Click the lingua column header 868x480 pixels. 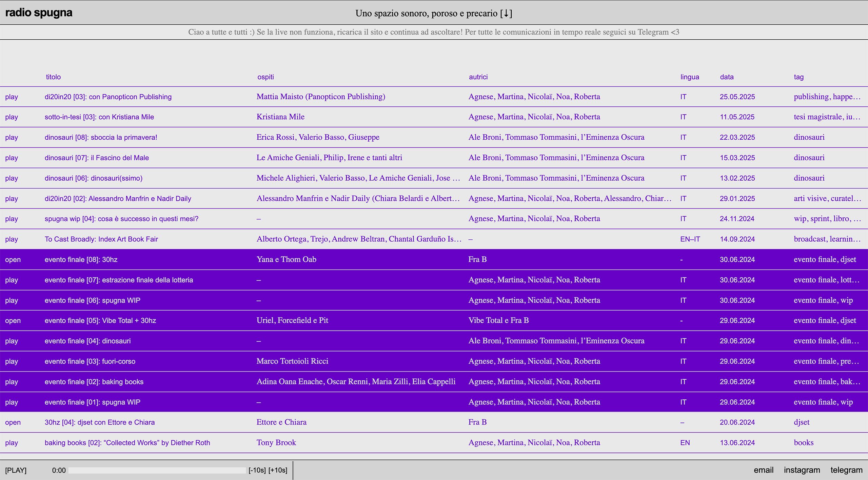pyautogui.click(x=689, y=77)
